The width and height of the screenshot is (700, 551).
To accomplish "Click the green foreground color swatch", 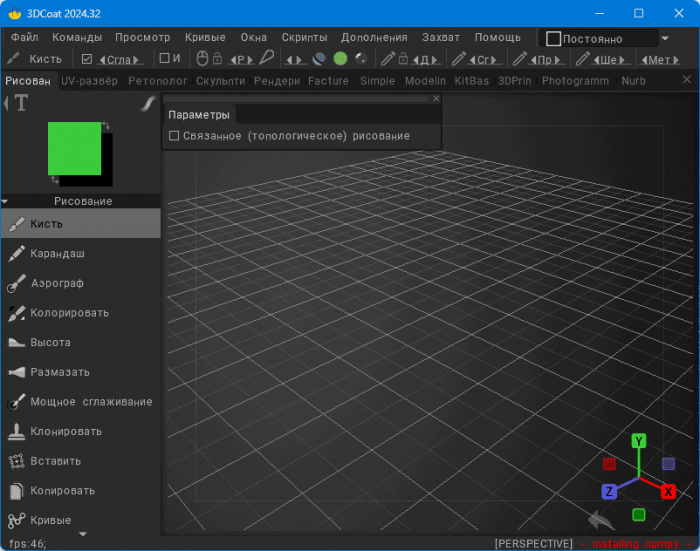I will coord(74,147).
